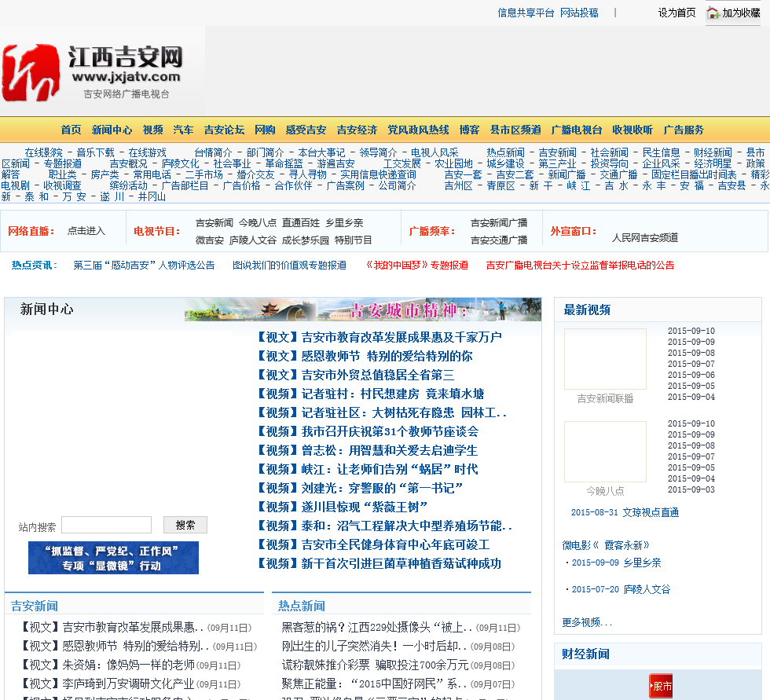Open the 直通百姓 TV program link
Screen dimensions: 770x700
click(x=300, y=223)
